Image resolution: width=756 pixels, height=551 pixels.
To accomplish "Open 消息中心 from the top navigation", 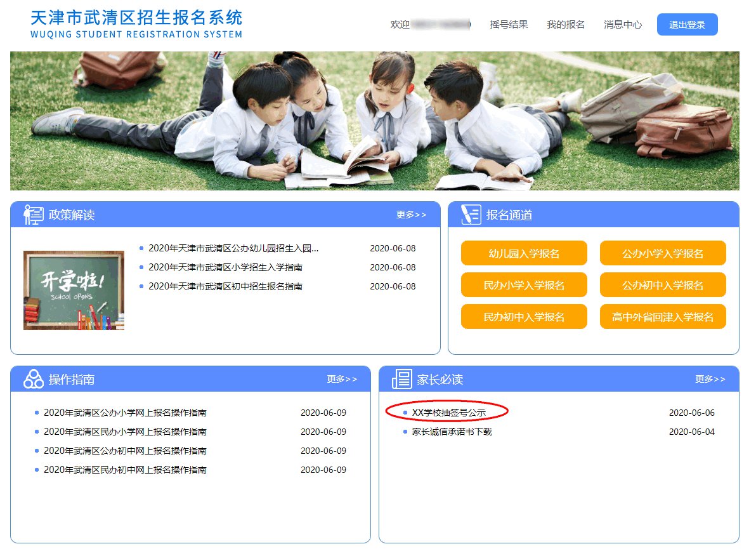I will tap(623, 25).
